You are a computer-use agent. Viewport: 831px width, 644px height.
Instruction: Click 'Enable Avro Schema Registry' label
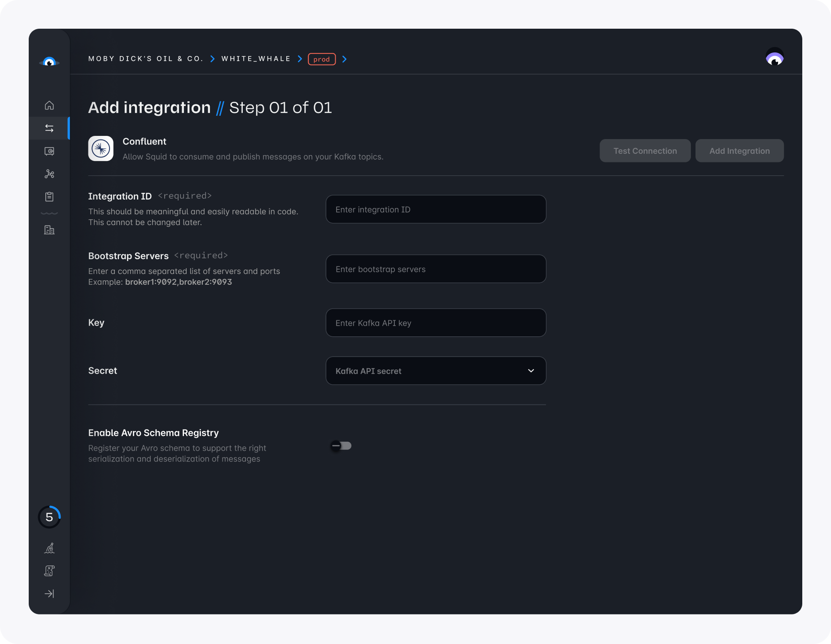coord(153,433)
